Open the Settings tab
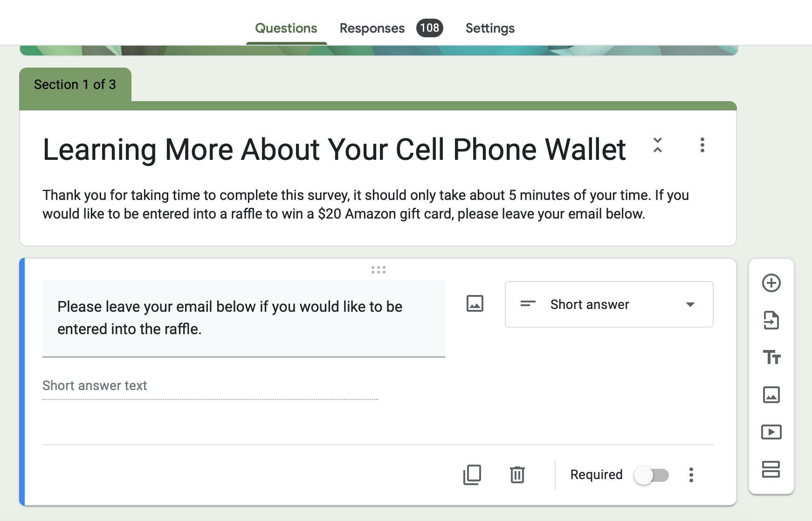This screenshot has width=812, height=521. (490, 28)
